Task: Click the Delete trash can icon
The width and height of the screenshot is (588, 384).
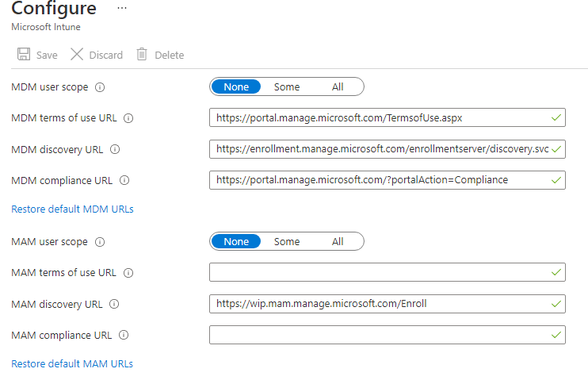Action: coord(142,55)
